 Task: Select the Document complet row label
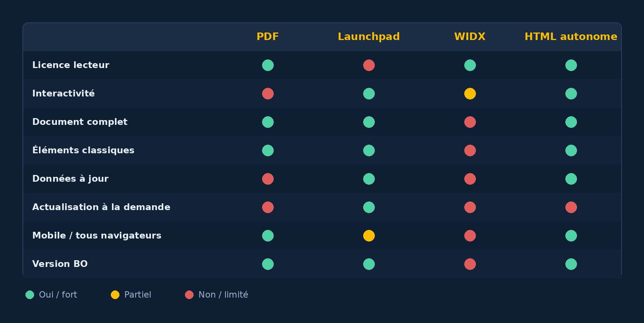[80, 122]
